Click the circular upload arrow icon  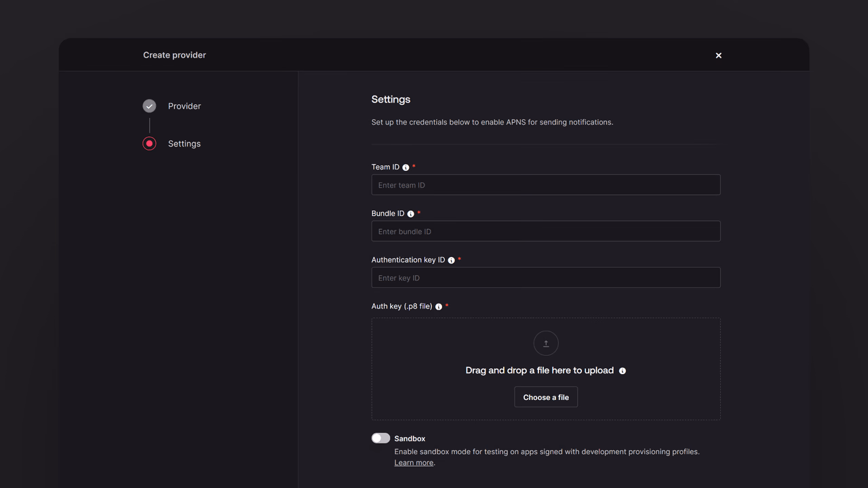point(546,343)
